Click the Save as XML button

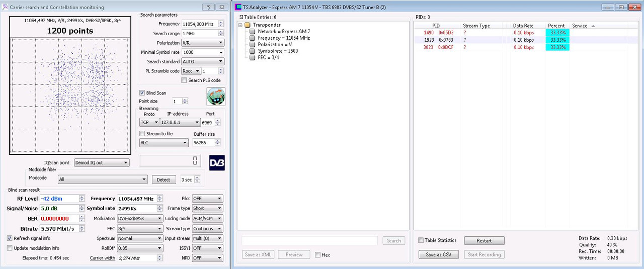[x=258, y=254]
